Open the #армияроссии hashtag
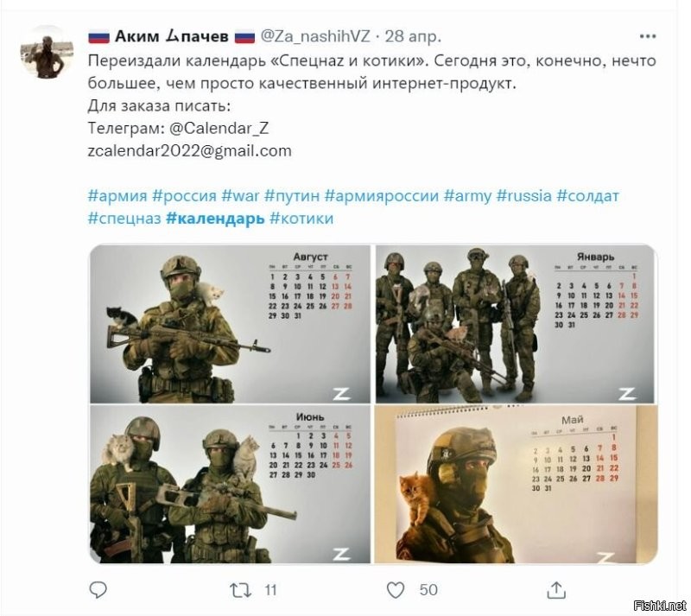The image size is (691, 616). 382,195
